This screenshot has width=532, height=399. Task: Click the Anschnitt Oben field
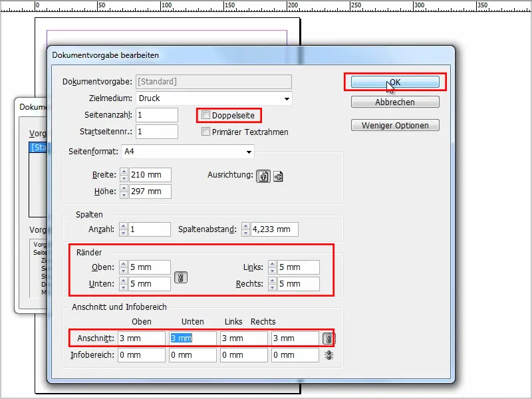[142, 338]
